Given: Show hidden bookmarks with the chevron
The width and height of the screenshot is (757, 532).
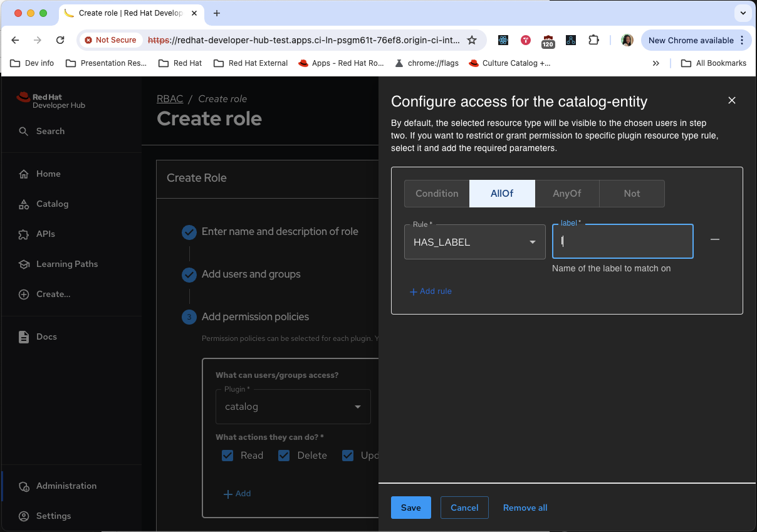Looking at the screenshot, I should tap(655, 63).
